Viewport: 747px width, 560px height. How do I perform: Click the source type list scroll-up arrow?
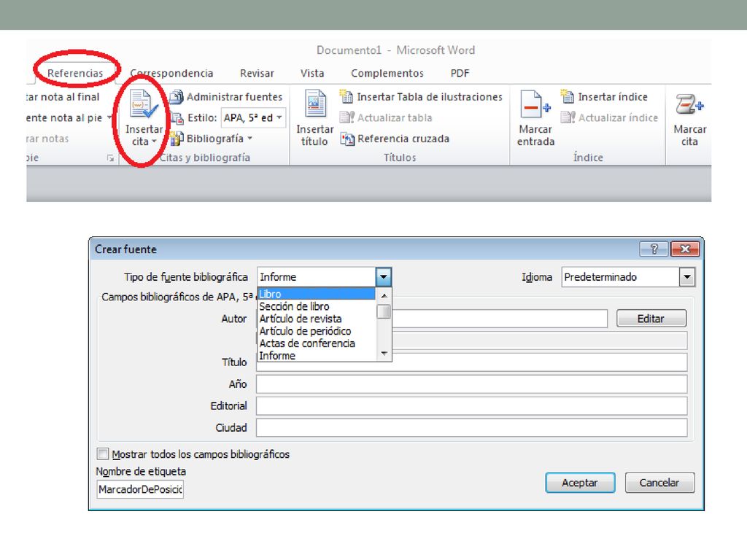[x=384, y=295]
